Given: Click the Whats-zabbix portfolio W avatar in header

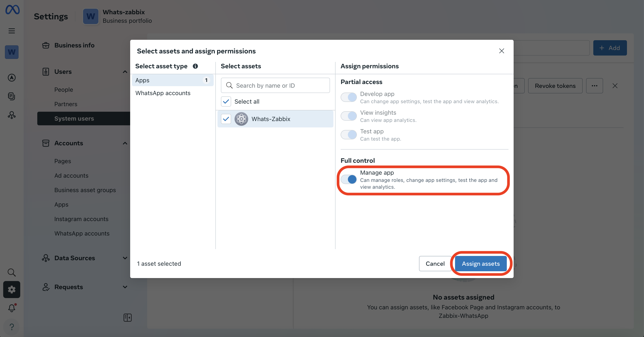Looking at the screenshot, I should pyautogui.click(x=91, y=16).
